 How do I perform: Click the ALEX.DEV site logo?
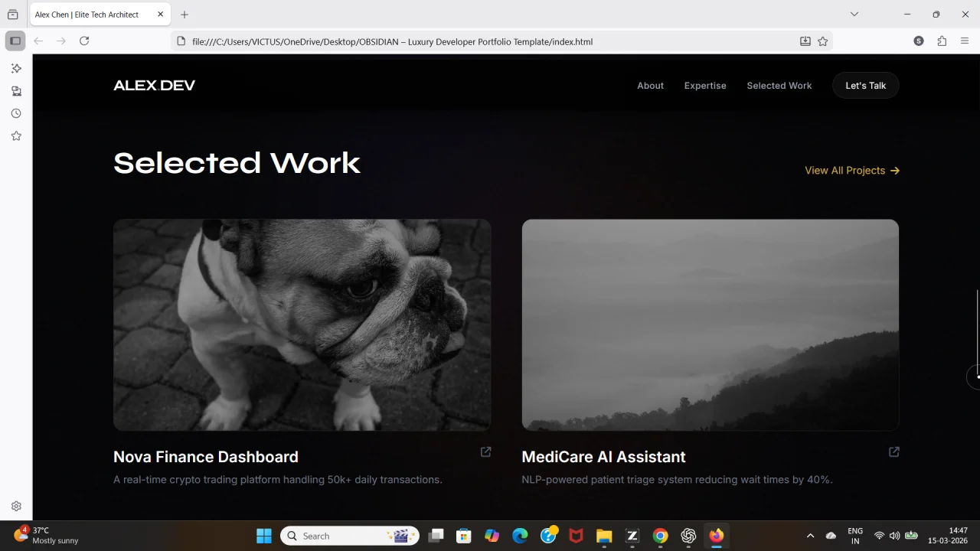(155, 86)
